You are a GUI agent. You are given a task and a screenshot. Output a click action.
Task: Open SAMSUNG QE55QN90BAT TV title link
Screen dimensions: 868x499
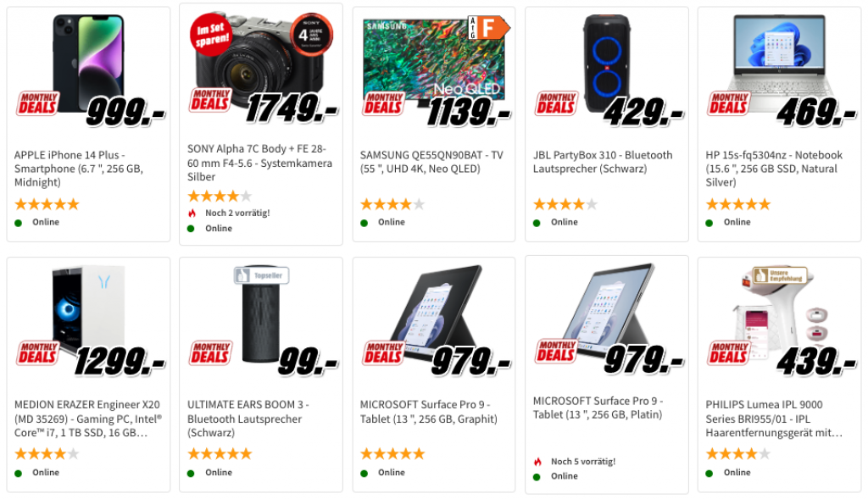(431, 162)
